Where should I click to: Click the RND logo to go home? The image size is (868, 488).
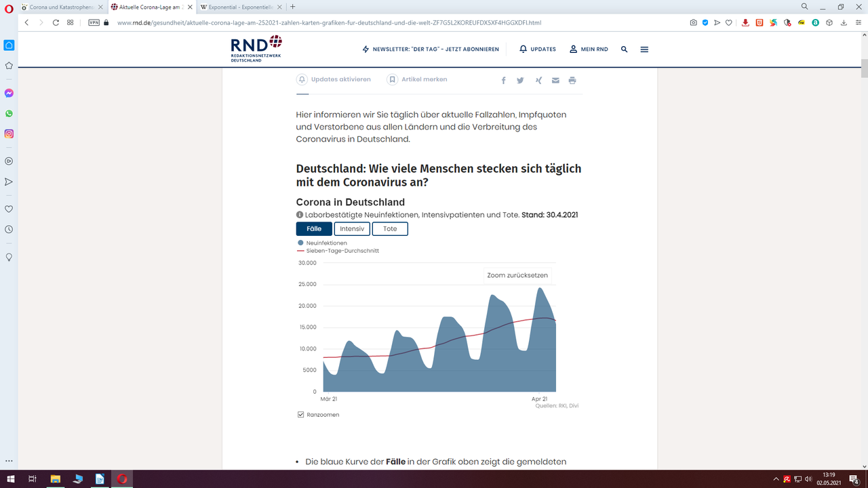[256, 49]
